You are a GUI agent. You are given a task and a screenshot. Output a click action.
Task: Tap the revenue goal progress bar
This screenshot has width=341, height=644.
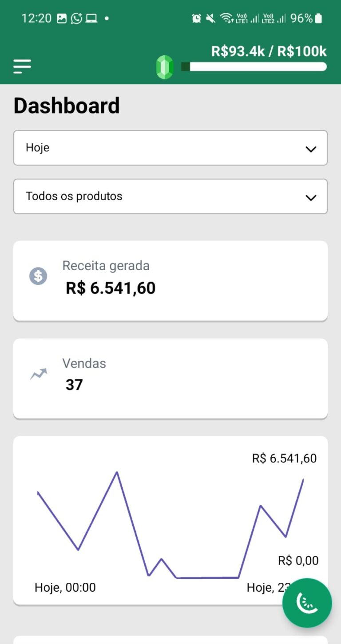coord(254,67)
